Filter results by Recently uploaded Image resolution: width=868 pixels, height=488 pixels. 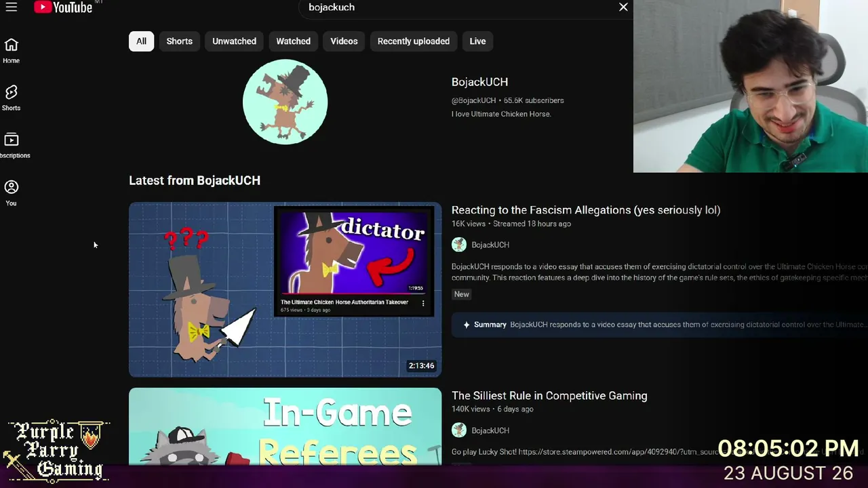point(414,41)
